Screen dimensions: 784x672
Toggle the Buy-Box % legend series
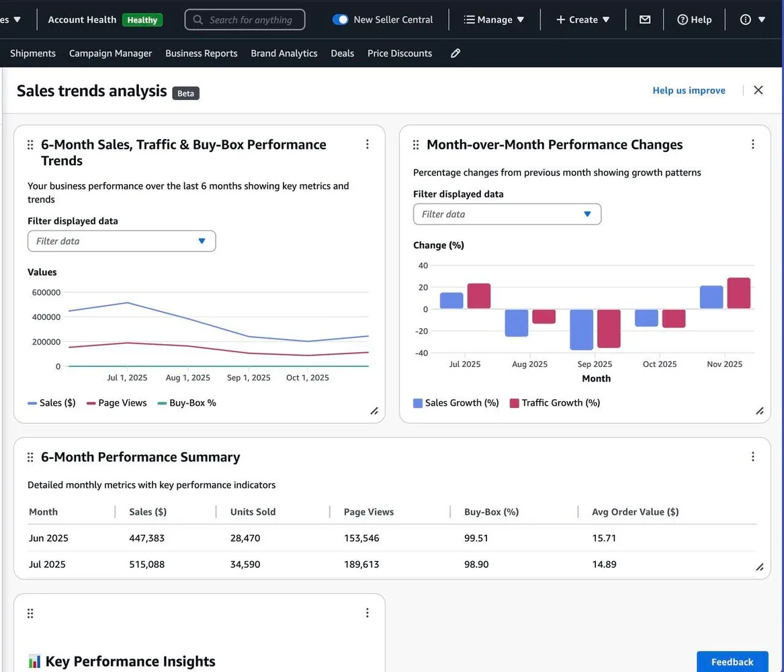coord(187,403)
